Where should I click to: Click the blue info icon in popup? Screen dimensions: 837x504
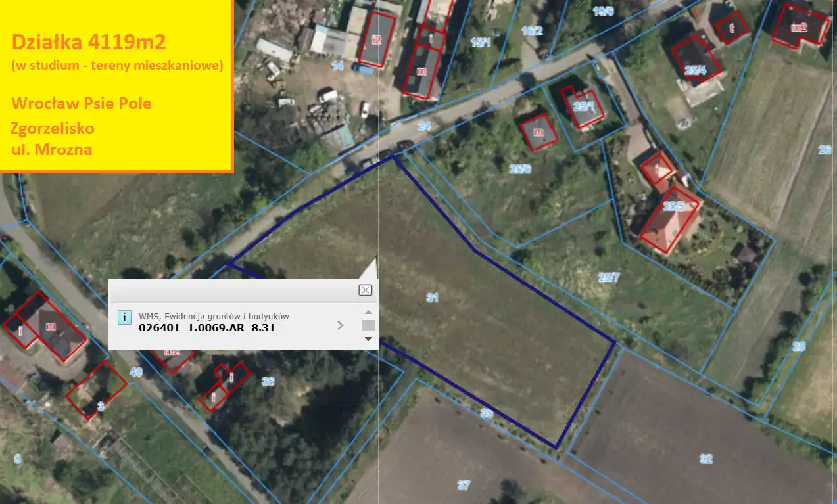[x=124, y=317]
